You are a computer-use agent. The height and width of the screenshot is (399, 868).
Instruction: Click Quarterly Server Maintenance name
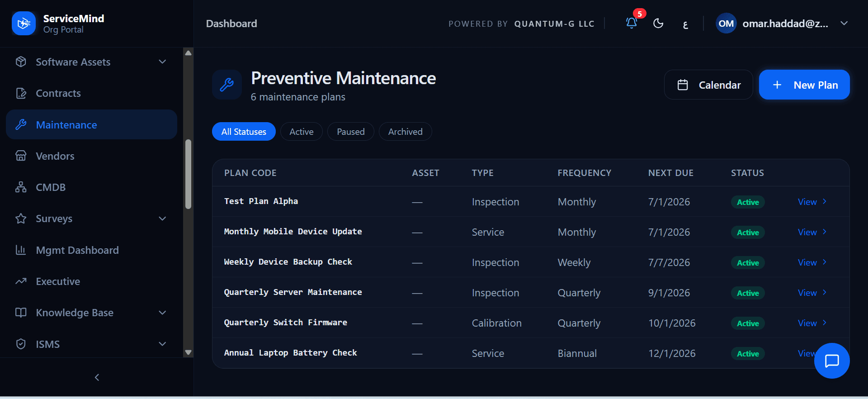tap(293, 292)
